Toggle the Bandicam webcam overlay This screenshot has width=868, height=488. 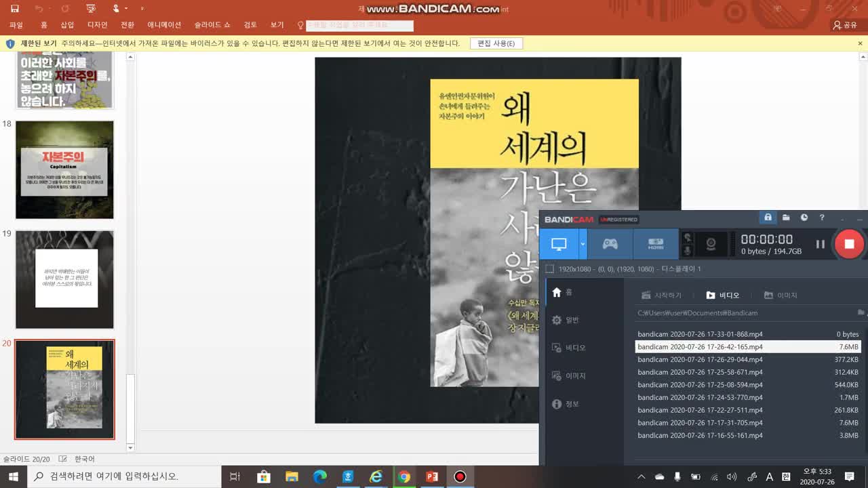pyautogui.click(x=711, y=245)
